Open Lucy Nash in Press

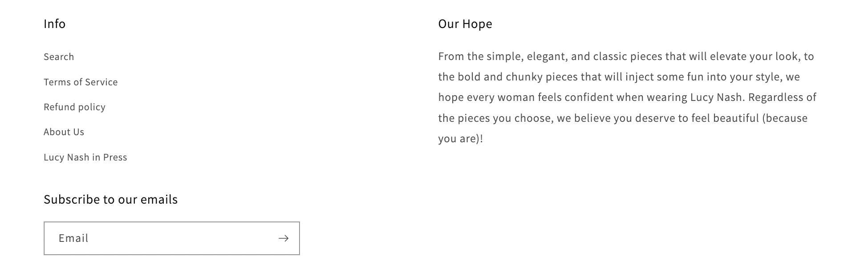(85, 157)
